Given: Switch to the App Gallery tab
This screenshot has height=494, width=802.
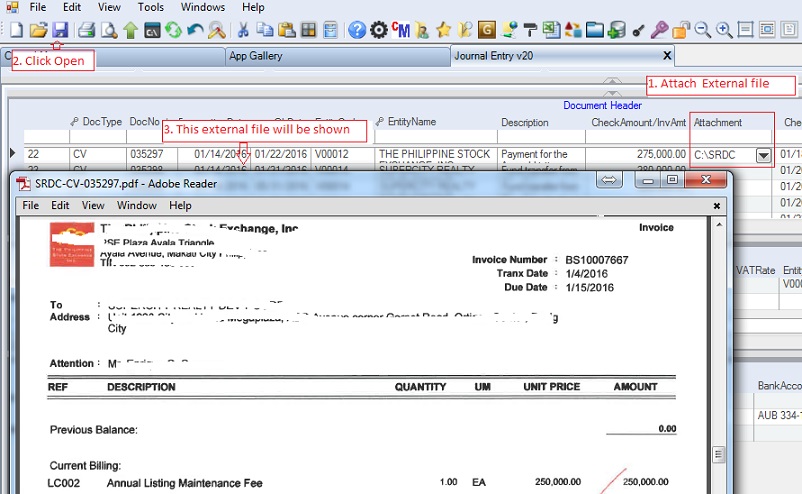Looking at the screenshot, I should coord(338,56).
